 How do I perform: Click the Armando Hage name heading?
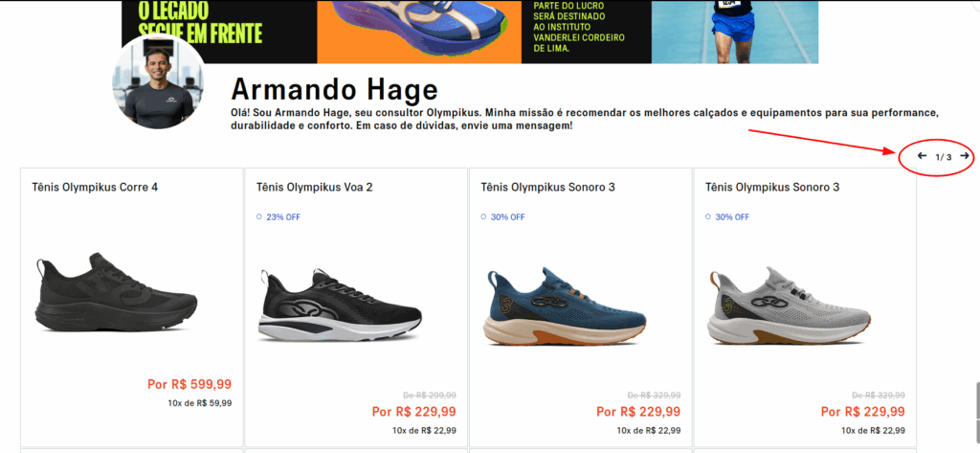click(x=334, y=89)
